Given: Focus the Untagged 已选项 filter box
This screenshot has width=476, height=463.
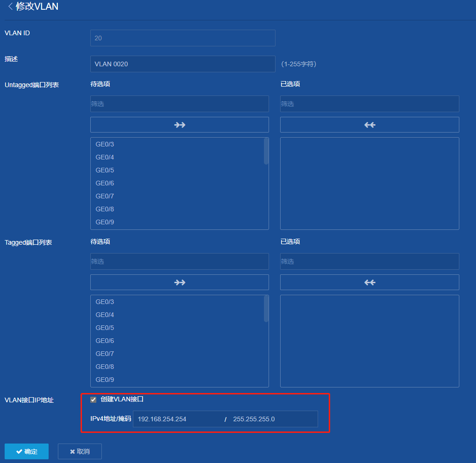Looking at the screenshot, I should [370, 104].
